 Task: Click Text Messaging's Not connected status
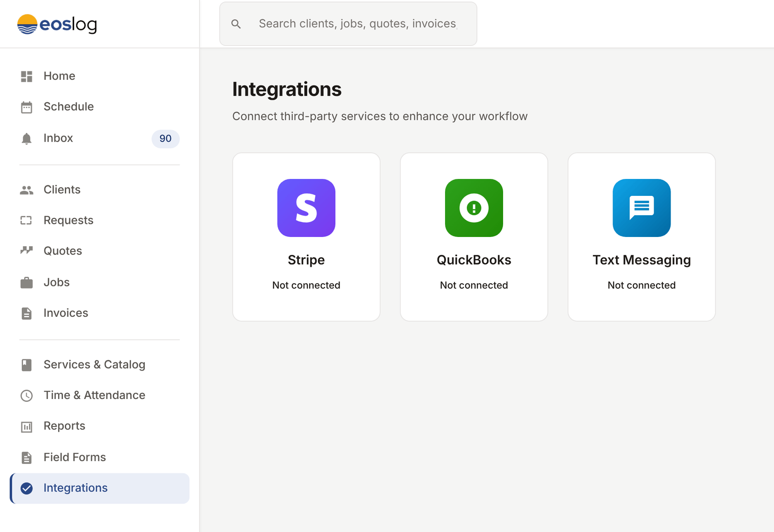pos(641,285)
